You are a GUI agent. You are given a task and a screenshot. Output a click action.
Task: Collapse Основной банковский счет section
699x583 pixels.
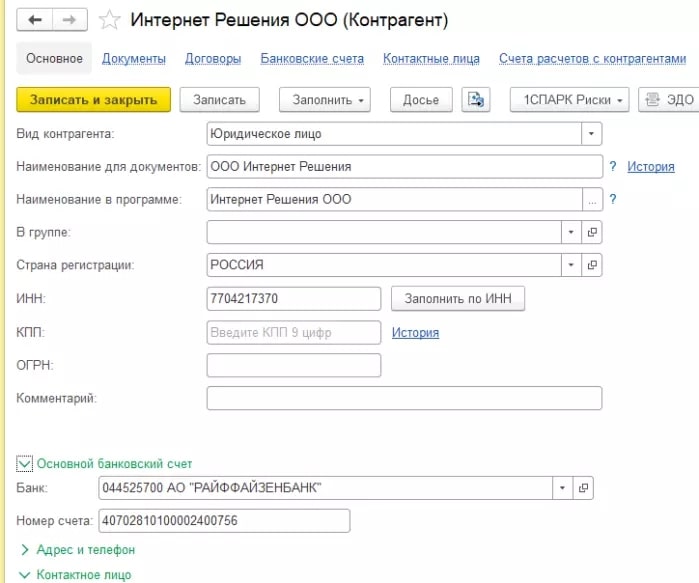tap(25, 464)
